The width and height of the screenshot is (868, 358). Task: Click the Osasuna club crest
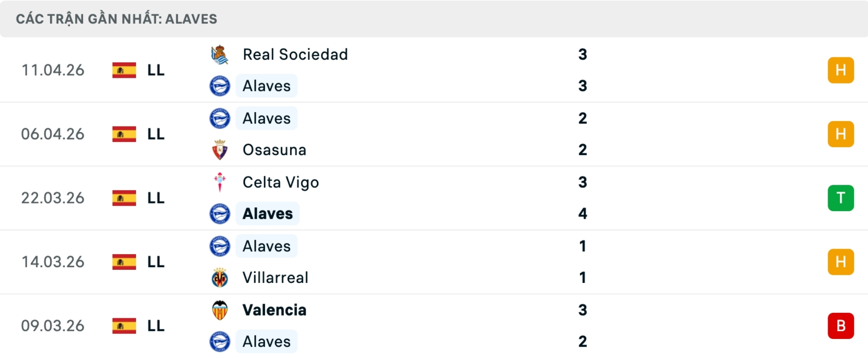[220, 150]
